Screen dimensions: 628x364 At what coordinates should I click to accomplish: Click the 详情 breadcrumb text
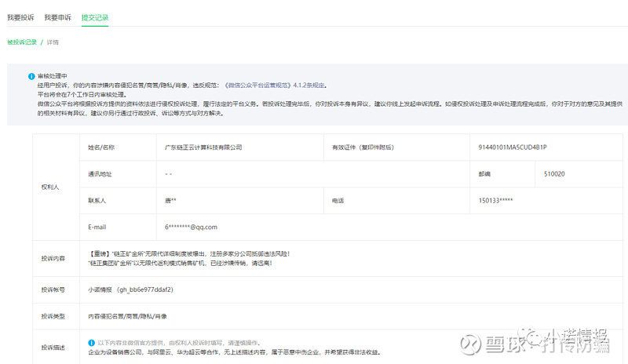pyautogui.click(x=53, y=42)
